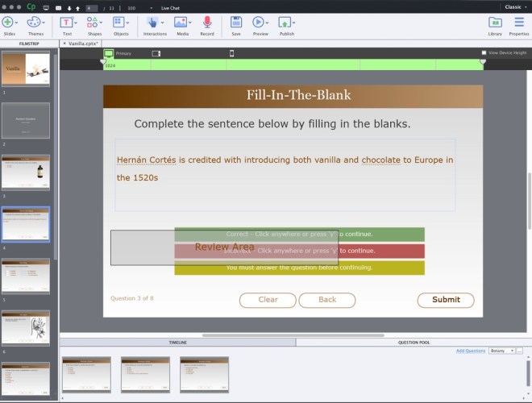This screenshot has width=532, height=403.
Task: Switch to the Question Pool tab
Action: (414, 343)
